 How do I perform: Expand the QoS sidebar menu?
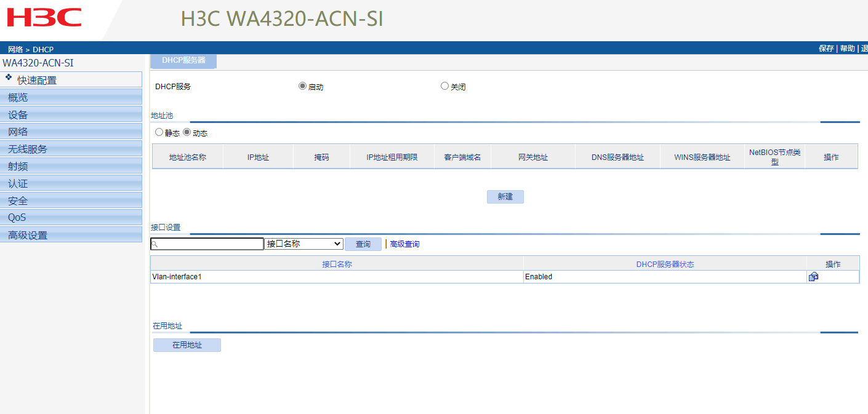tap(71, 217)
